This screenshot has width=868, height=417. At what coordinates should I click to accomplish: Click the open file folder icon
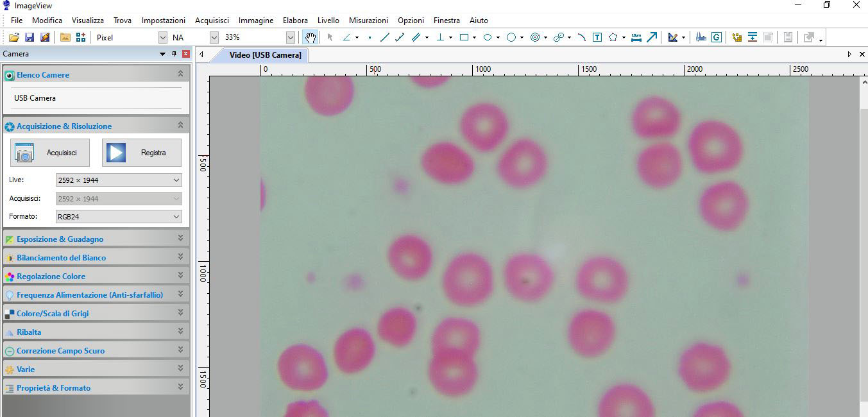coord(13,37)
